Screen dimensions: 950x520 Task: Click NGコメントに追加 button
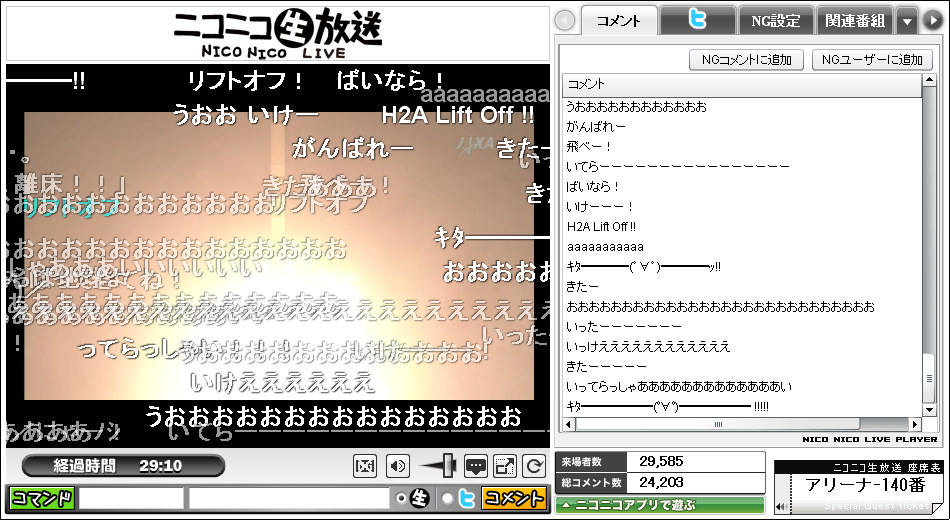coord(746,59)
